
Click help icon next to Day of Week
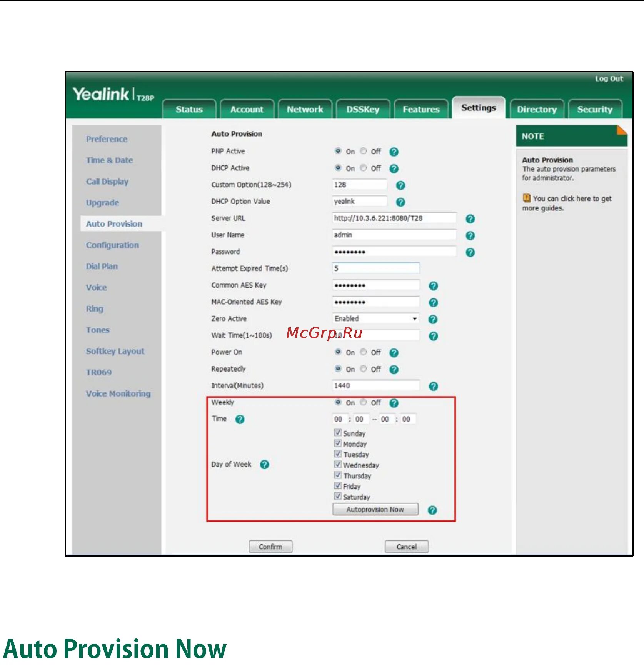[264, 465]
